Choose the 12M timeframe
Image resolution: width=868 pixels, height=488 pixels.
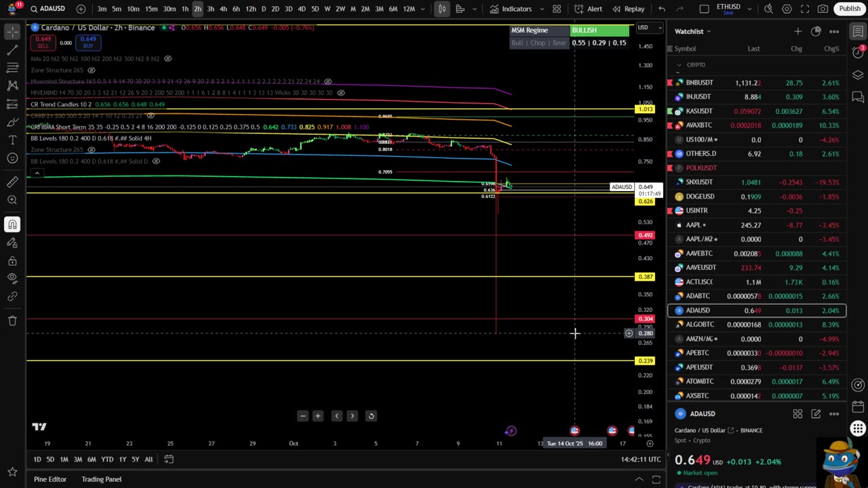pyautogui.click(x=409, y=9)
